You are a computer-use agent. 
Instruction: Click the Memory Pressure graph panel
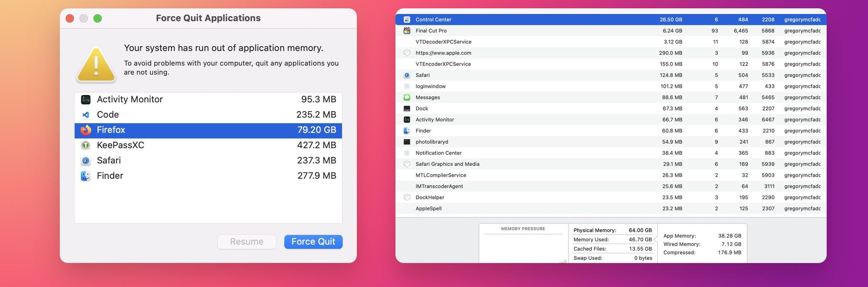click(x=523, y=247)
